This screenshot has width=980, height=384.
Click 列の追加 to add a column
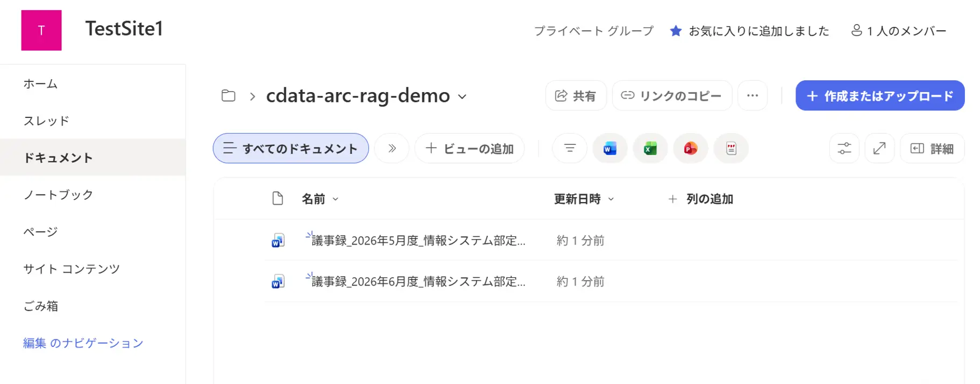click(701, 199)
